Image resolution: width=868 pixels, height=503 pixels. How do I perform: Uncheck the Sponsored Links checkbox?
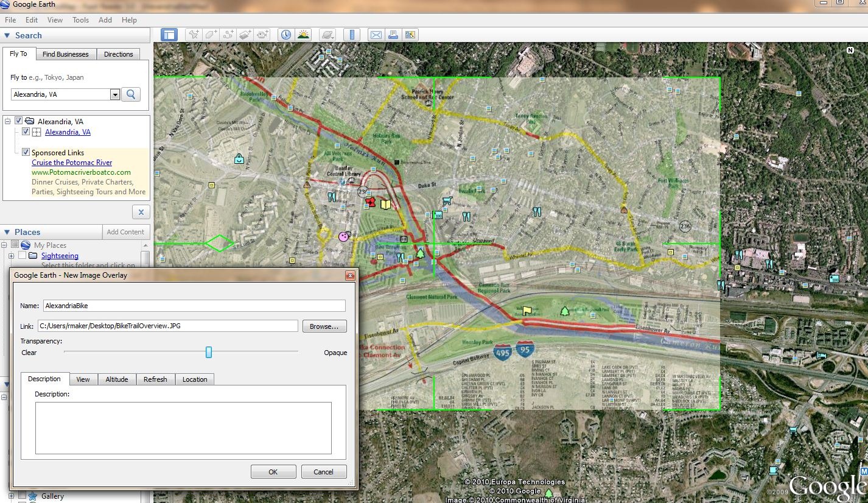pos(26,152)
